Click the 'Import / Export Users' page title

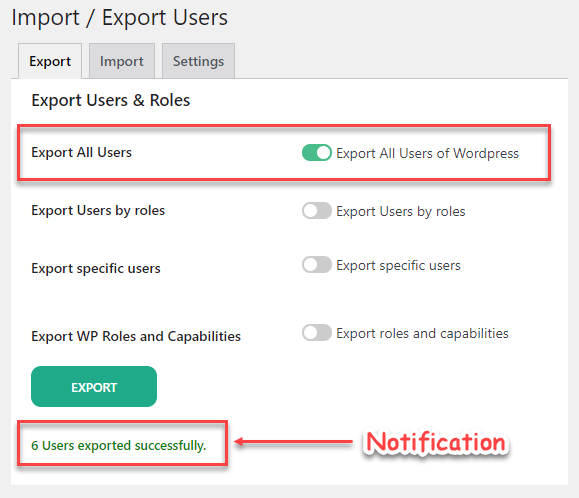pyautogui.click(x=119, y=17)
